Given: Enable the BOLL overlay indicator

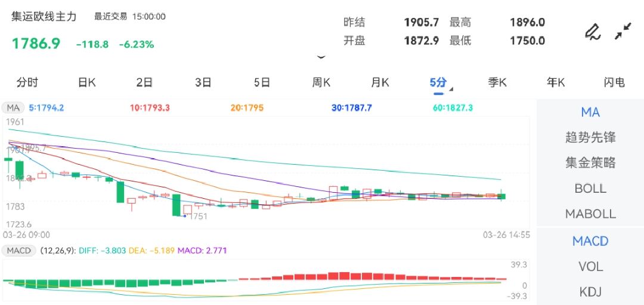Looking at the screenshot, I should coord(590,189).
